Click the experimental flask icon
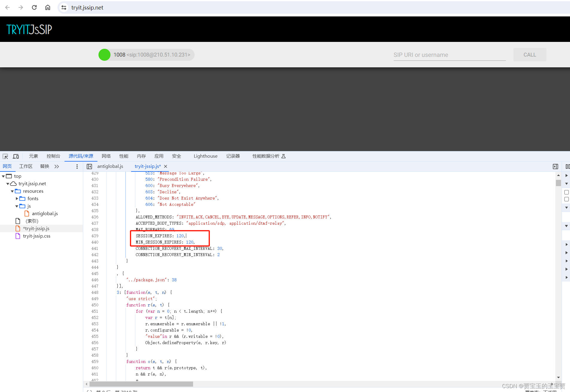This screenshot has width=570, height=392. click(284, 156)
